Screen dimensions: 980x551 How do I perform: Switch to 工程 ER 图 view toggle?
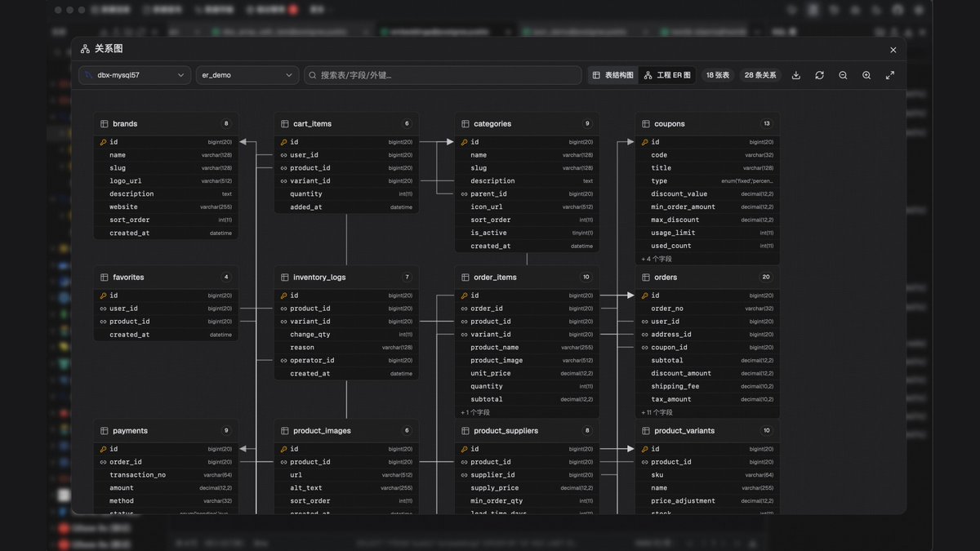(667, 75)
